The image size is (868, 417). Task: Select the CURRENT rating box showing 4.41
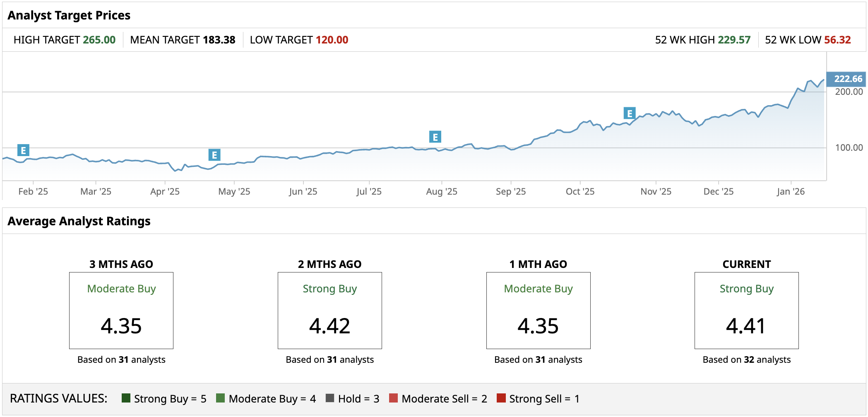click(746, 311)
